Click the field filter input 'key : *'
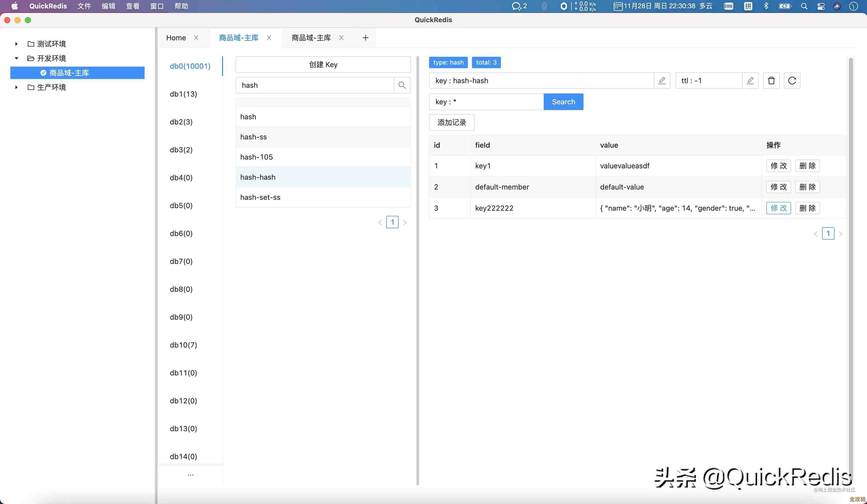 pos(486,102)
